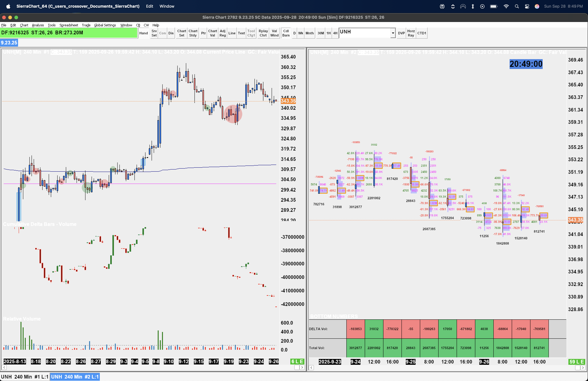
Task: Click the Chart Stdy button
Action: point(193,33)
